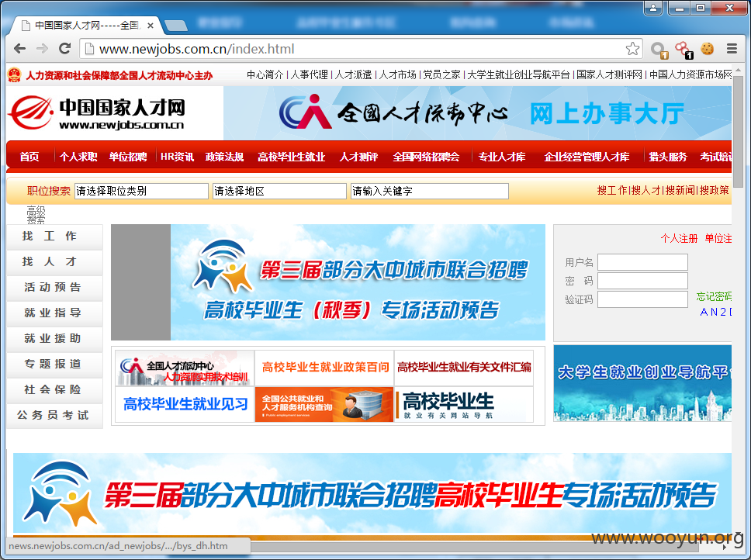Click the 中国国家人才网 site logo
The height and width of the screenshot is (560, 751).
click(97, 113)
